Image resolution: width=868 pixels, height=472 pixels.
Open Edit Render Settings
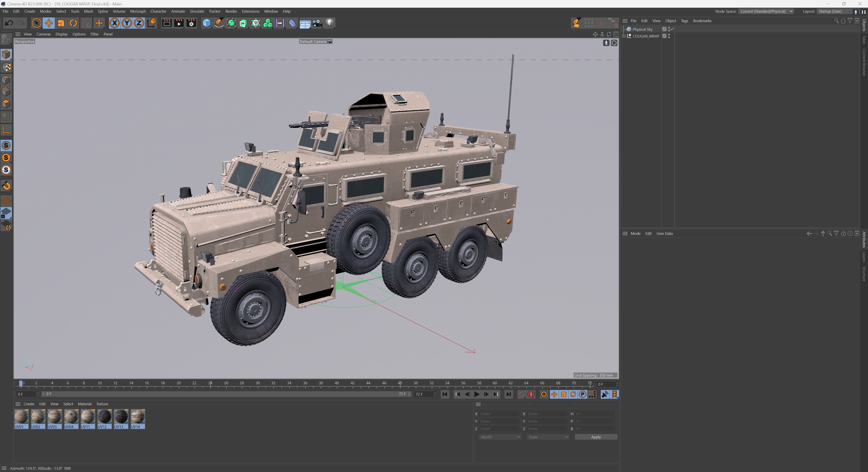pos(191,23)
